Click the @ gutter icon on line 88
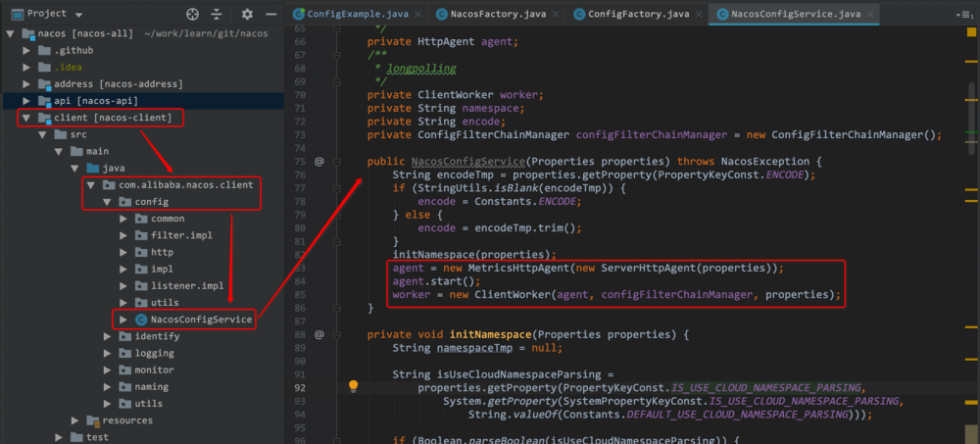The width and height of the screenshot is (980, 444). (318, 334)
